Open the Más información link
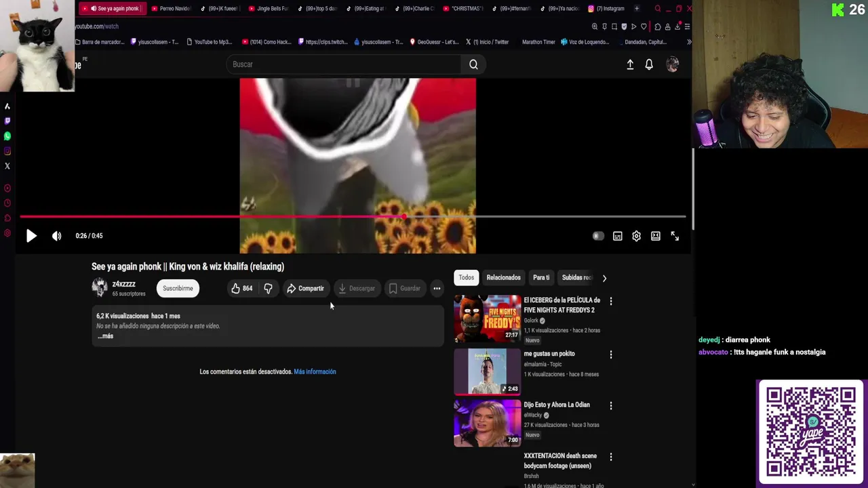This screenshot has width=868, height=488. [x=315, y=371]
